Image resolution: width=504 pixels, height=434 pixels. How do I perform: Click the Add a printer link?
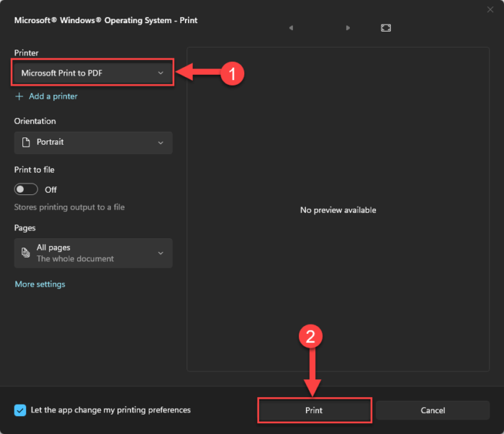[x=47, y=96]
